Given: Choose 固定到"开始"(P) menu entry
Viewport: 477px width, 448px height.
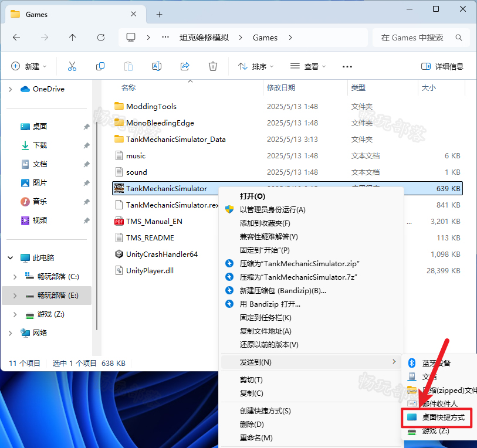Looking at the screenshot, I should click(311, 250).
